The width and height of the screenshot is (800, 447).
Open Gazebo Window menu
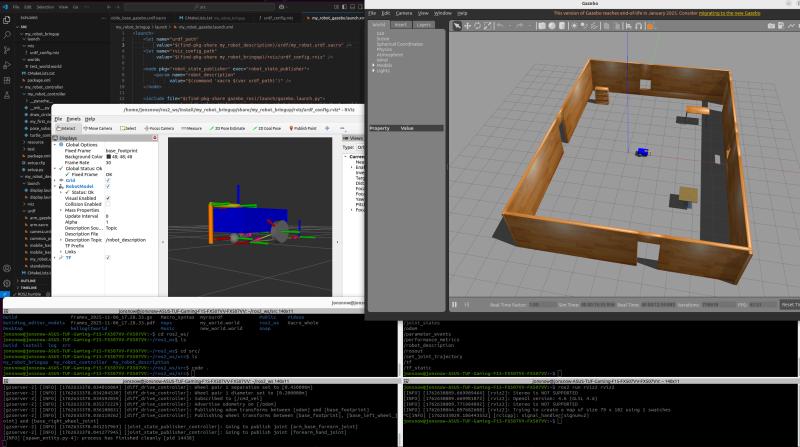click(x=442, y=13)
